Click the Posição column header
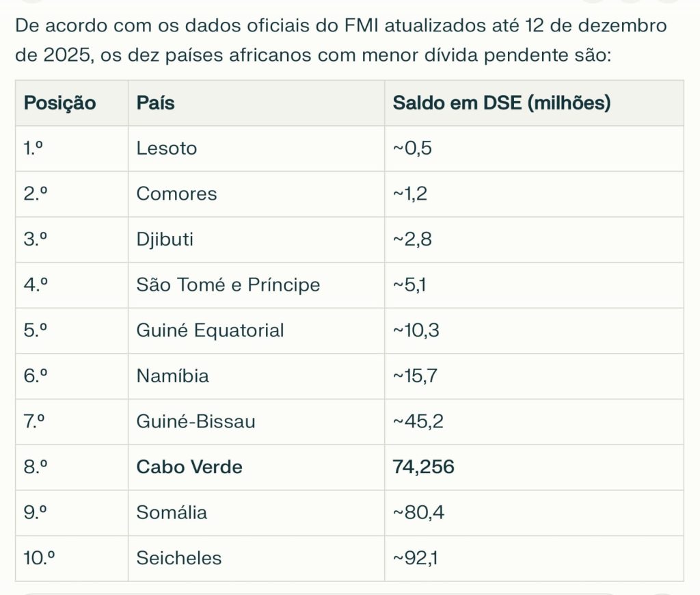 59,103
